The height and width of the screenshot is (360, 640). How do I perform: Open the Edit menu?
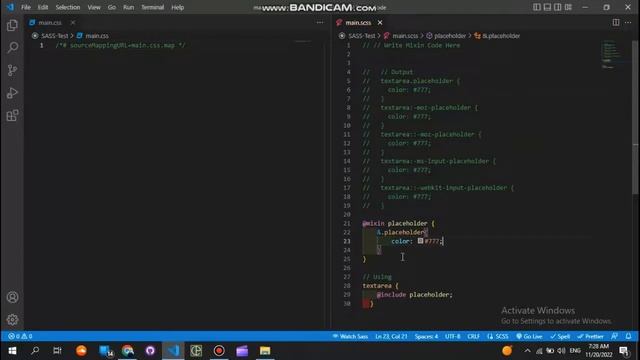click(43, 7)
